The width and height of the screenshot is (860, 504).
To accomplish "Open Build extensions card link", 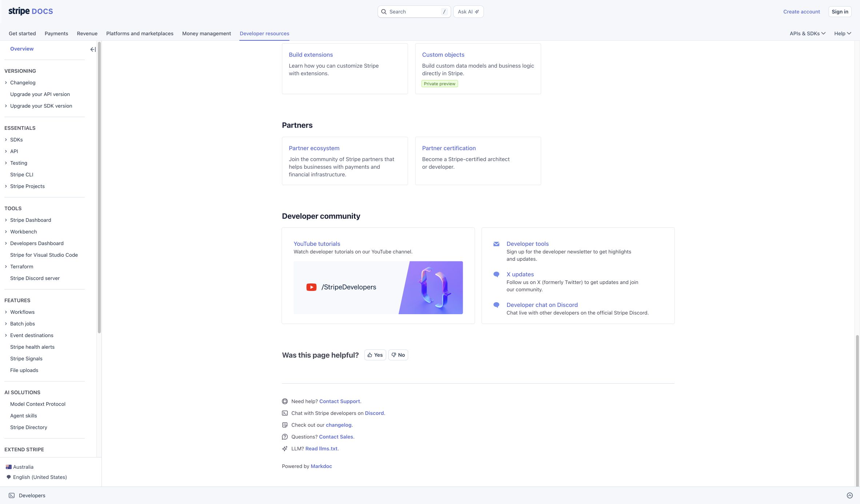I will [x=311, y=55].
